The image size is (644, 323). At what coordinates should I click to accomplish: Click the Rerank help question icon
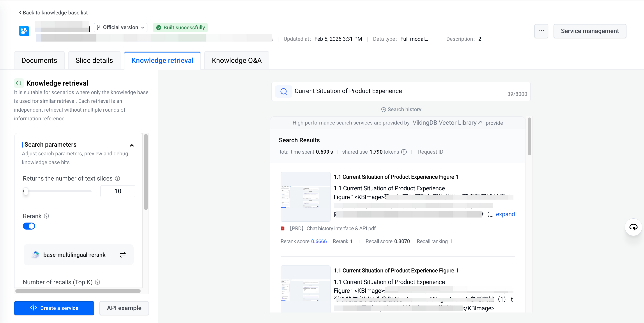46,216
